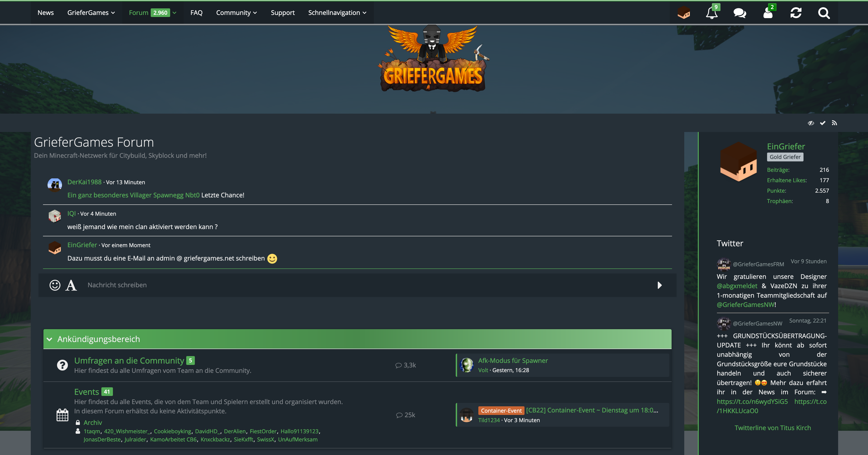Open the t.co/n6wydYSiG5 tweet link
868x455 pixels.
tap(752, 401)
